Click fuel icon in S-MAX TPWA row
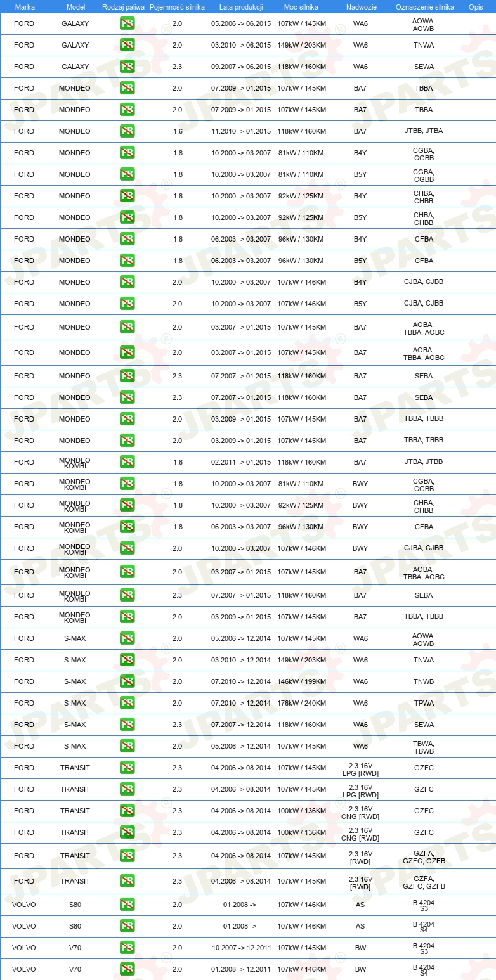 click(127, 703)
